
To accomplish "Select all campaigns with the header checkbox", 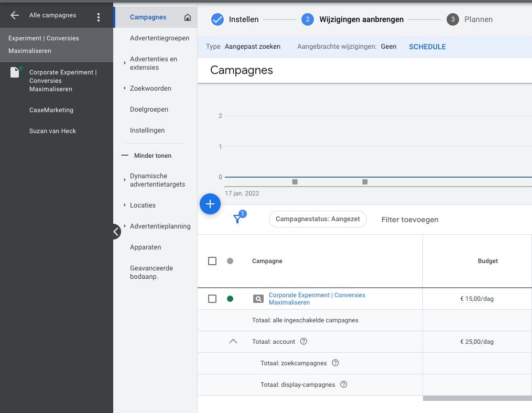I will pos(212,261).
